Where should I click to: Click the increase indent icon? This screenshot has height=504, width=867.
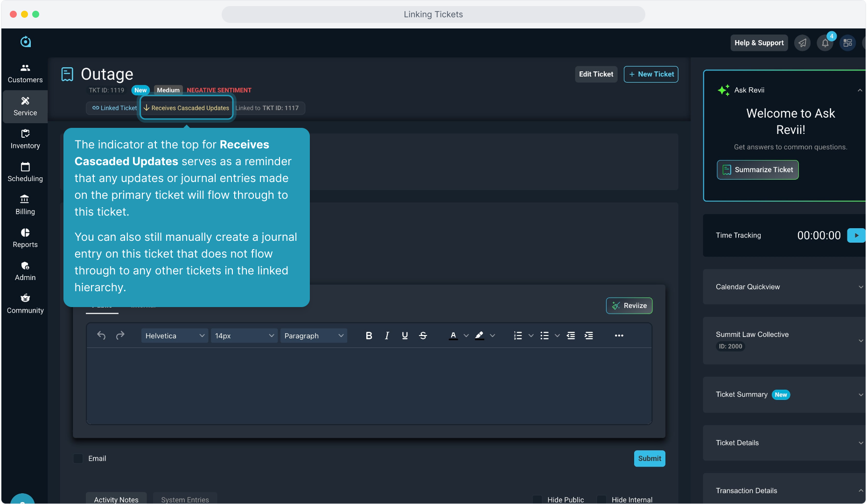pyautogui.click(x=589, y=336)
